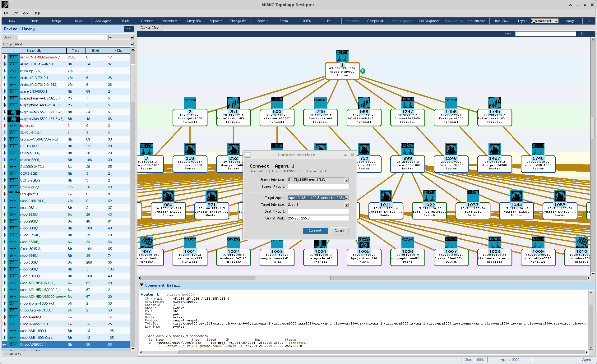Click Dump IPs in toolbar
597x364 pixels.
click(194, 21)
